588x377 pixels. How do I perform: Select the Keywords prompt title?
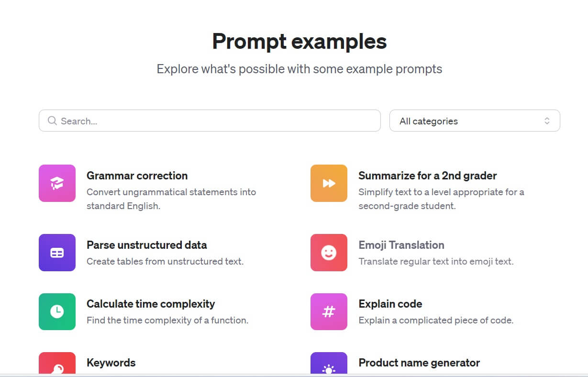pyautogui.click(x=111, y=363)
